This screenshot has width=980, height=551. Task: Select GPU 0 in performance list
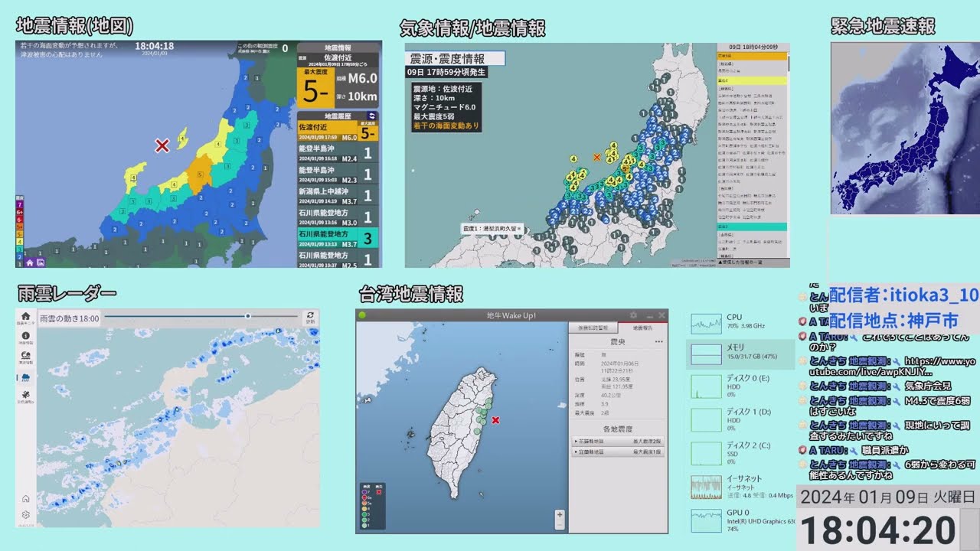pyautogui.click(x=740, y=520)
